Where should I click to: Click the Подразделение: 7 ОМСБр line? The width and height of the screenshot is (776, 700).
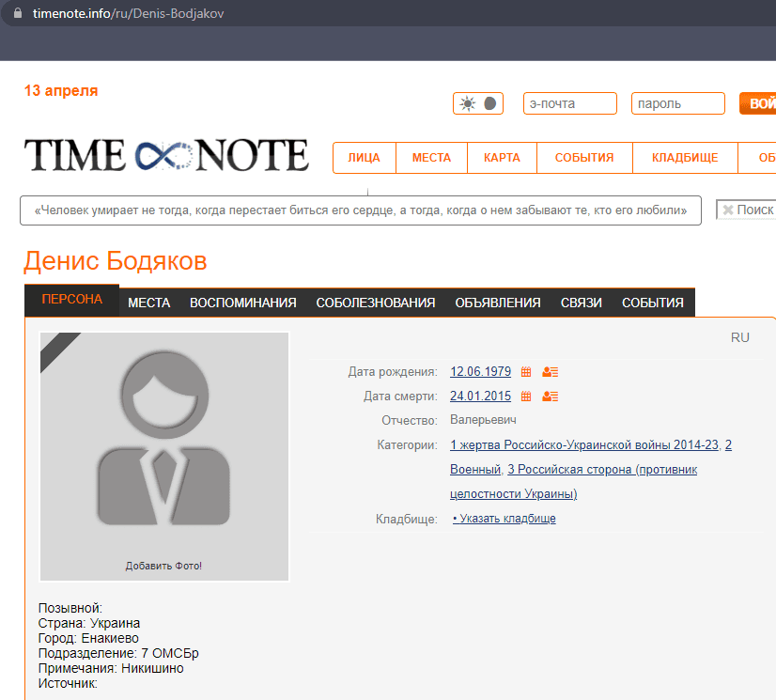[118, 653]
